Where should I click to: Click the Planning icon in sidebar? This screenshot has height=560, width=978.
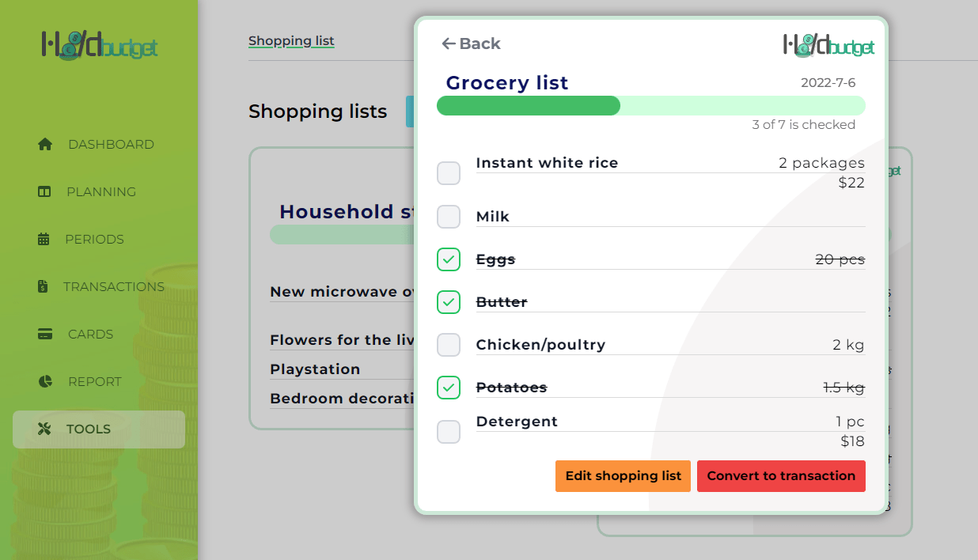pos(44,191)
